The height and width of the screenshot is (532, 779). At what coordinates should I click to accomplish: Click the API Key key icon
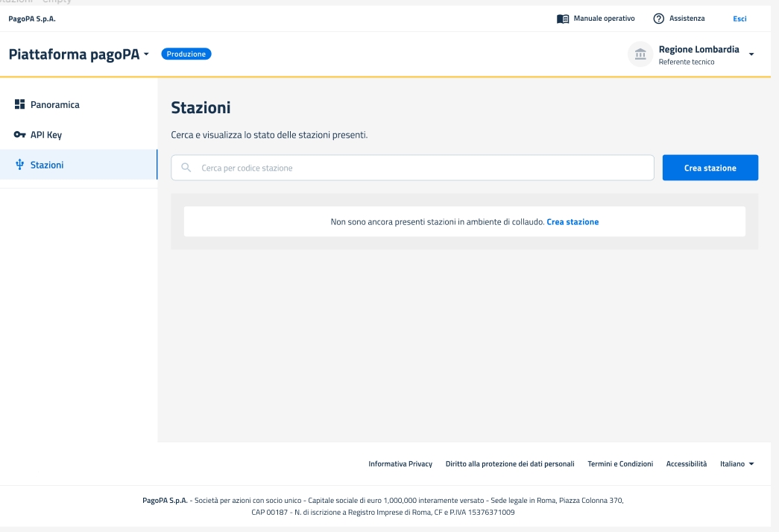pos(20,135)
